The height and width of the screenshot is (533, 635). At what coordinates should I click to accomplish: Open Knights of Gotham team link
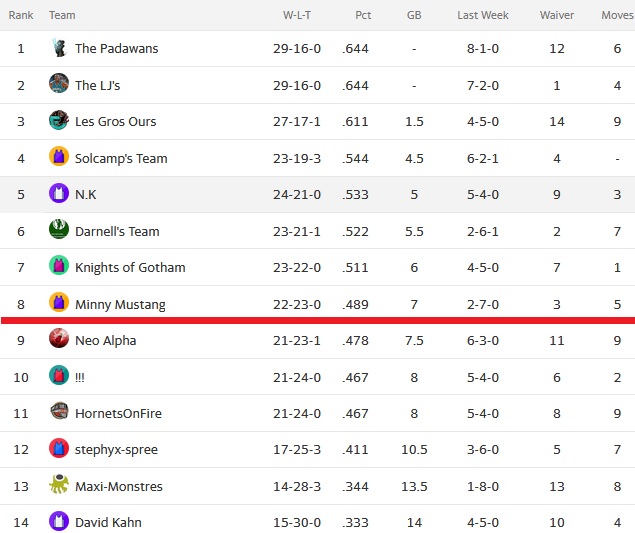coord(130,268)
